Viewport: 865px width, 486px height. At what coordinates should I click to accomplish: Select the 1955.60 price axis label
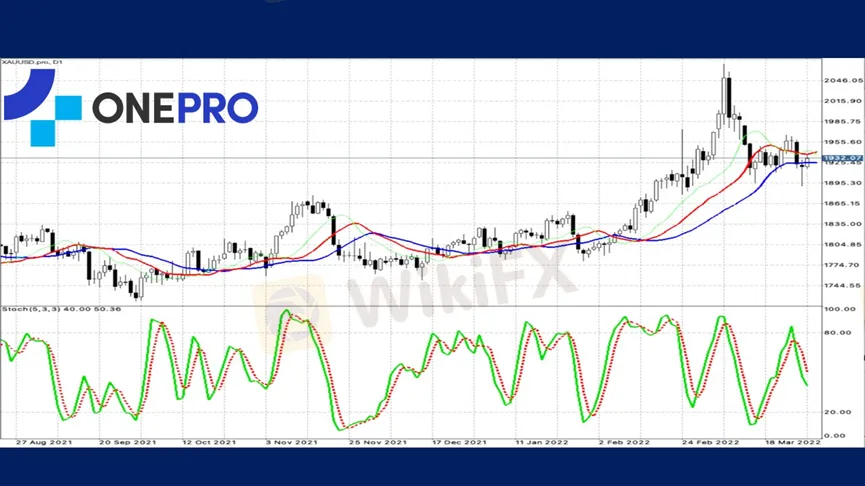pyautogui.click(x=843, y=142)
